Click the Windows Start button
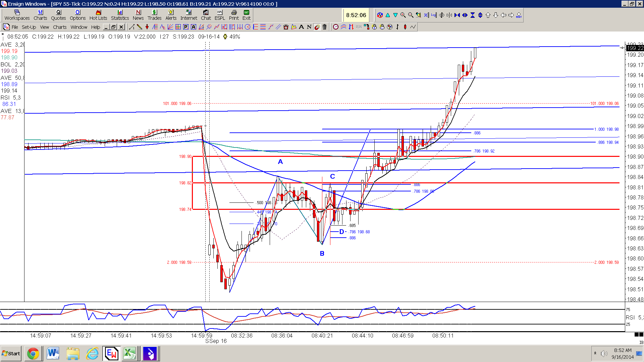644x362 pixels. 11,354
